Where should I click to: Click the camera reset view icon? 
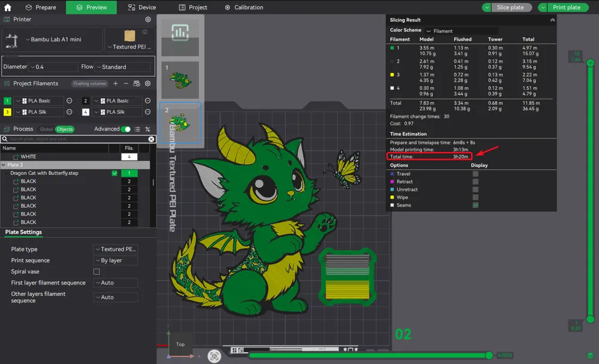[214, 356]
